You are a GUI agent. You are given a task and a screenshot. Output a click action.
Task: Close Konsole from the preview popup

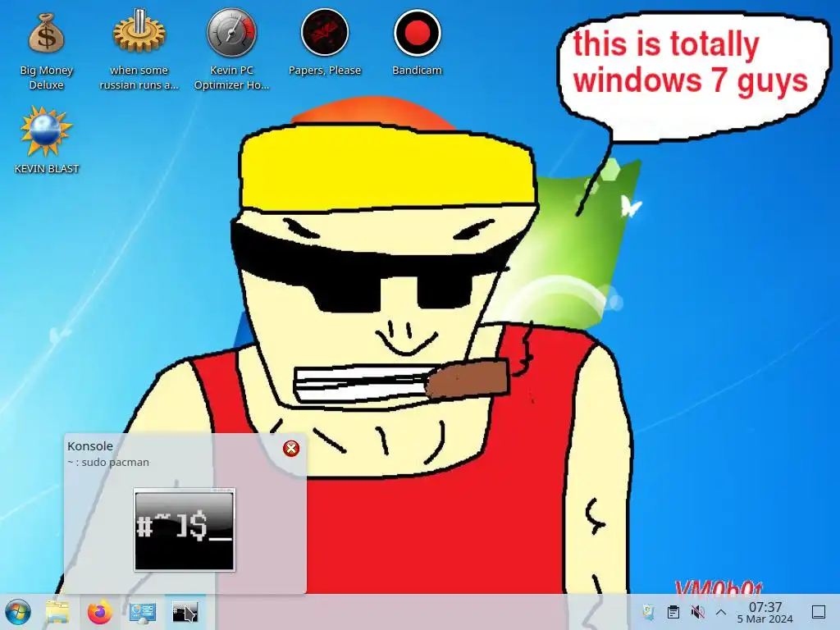tap(291, 449)
